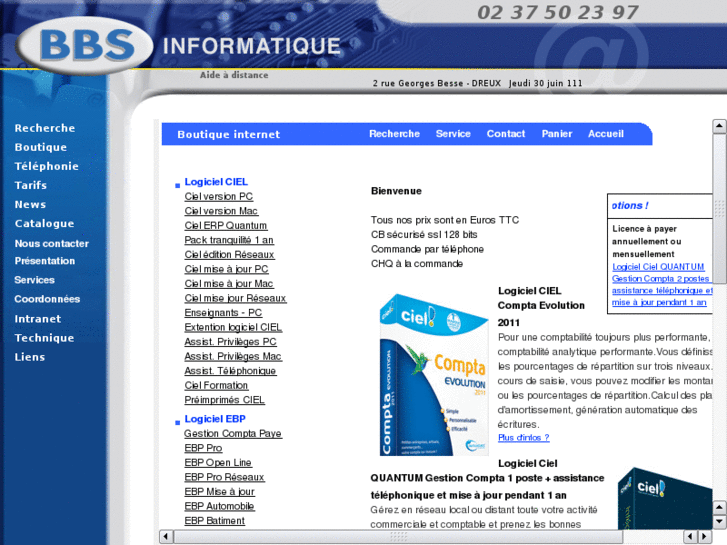This screenshot has height=545, width=727.
Task: Open Ciel version PC link
Action: click(x=219, y=196)
